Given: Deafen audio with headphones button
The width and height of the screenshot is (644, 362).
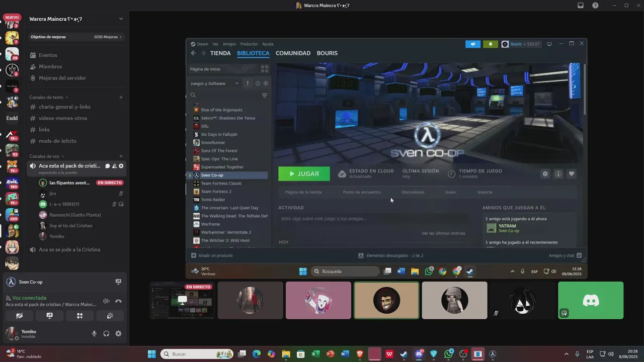Looking at the screenshot, I should pos(106,333).
